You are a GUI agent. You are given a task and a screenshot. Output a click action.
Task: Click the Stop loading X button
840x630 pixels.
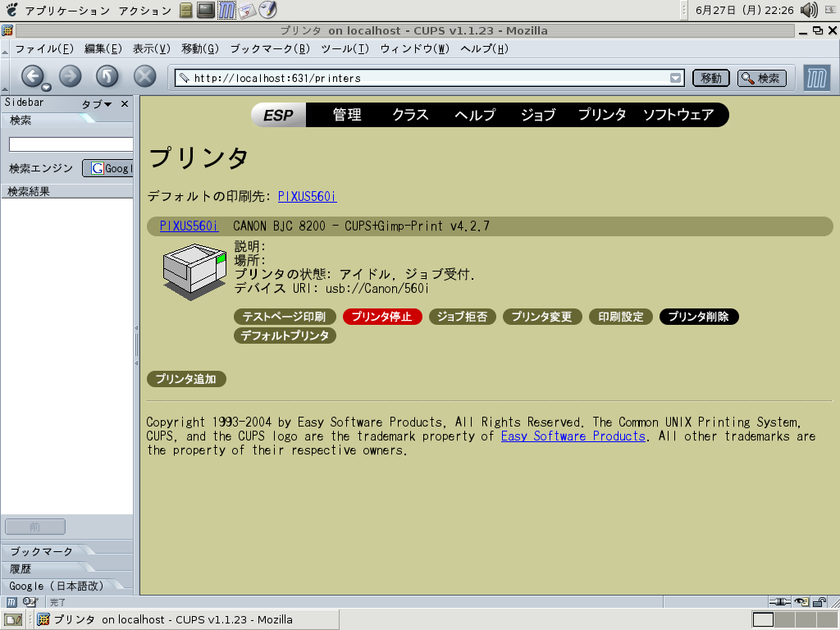[144, 76]
